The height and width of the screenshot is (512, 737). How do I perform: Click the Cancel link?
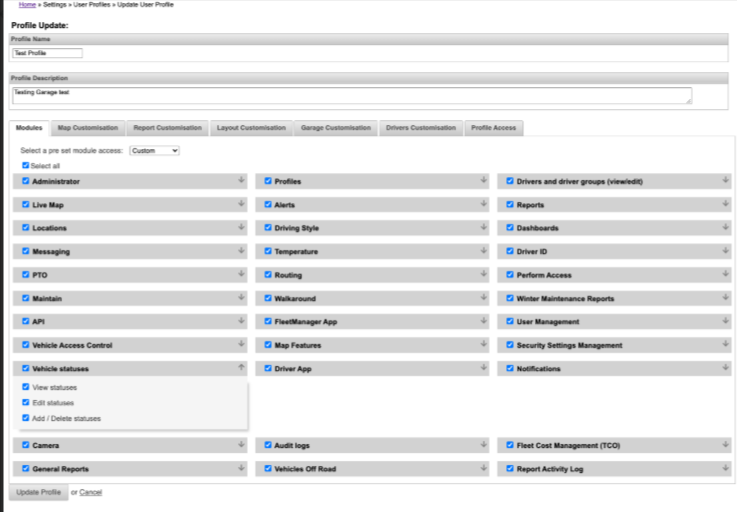pyautogui.click(x=91, y=492)
